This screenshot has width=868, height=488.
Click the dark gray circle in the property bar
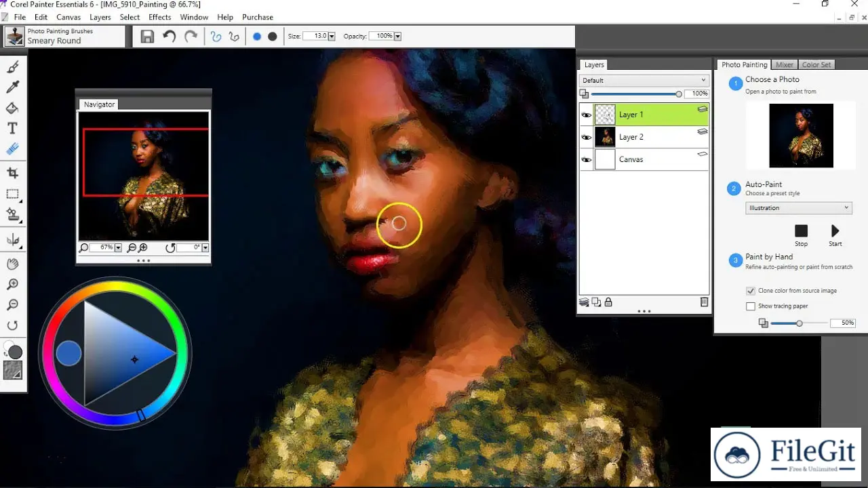tap(273, 37)
